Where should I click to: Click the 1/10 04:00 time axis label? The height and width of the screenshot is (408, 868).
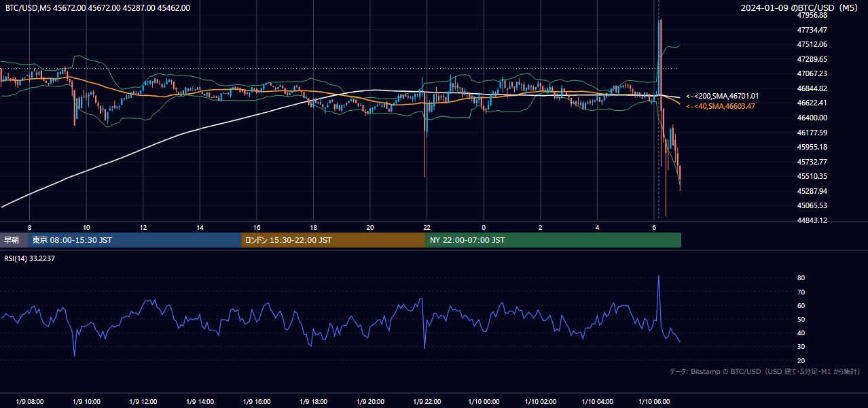pos(597,402)
